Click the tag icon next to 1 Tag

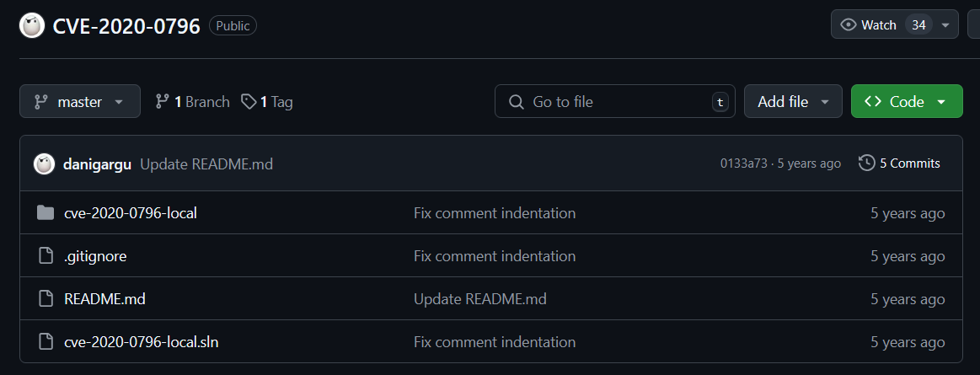click(x=249, y=101)
